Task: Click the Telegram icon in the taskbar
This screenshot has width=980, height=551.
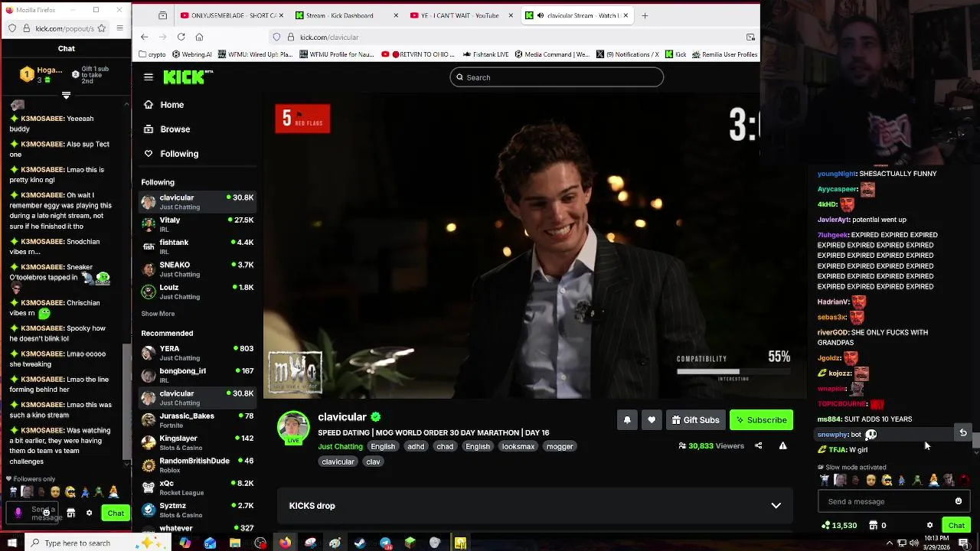Action: click(385, 543)
